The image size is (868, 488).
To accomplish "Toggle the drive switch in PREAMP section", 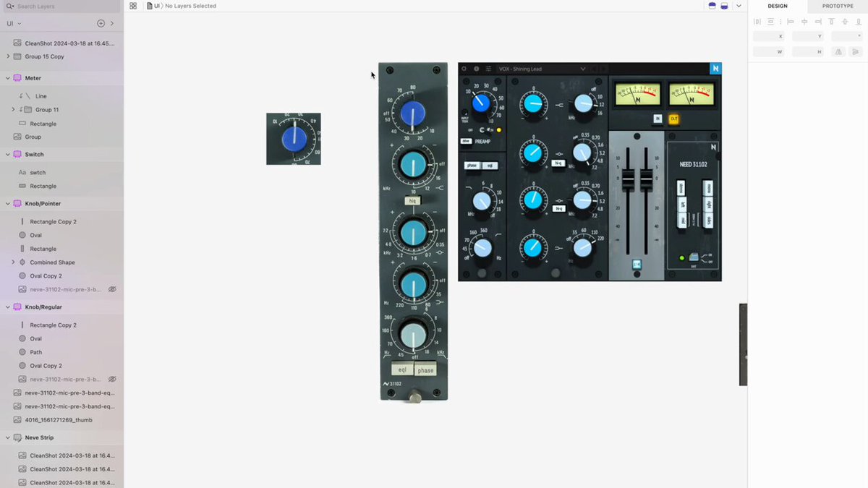I will (466, 142).
